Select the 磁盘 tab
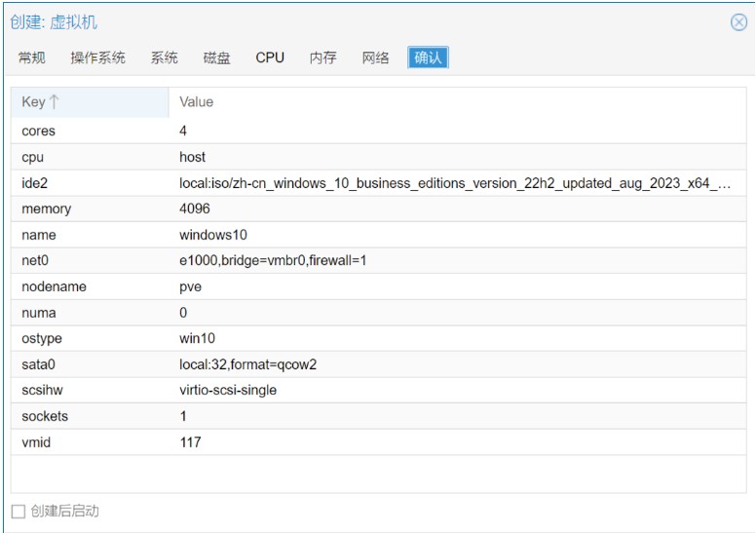 point(216,57)
